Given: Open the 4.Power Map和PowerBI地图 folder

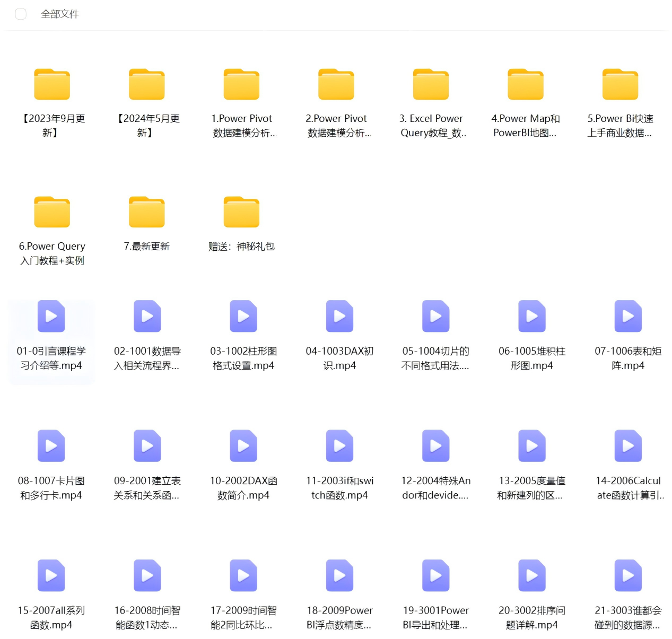Looking at the screenshot, I should pyautogui.click(x=525, y=84).
